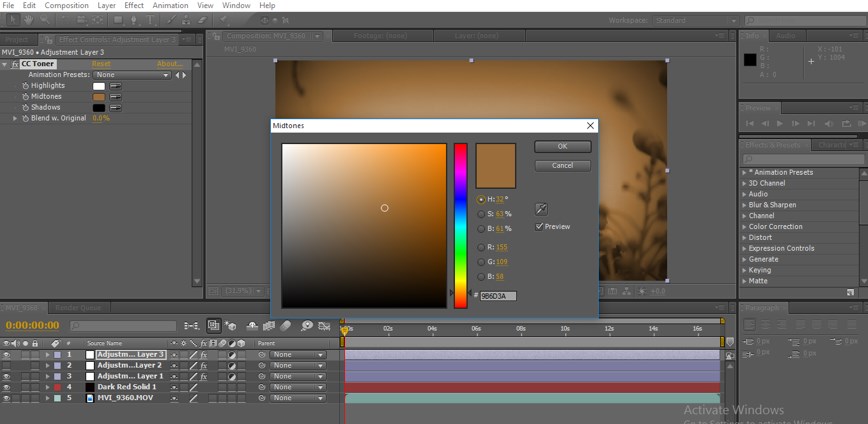868x424 pixels.
Task: Open the Animation Presets dropdown
Action: (x=132, y=75)
